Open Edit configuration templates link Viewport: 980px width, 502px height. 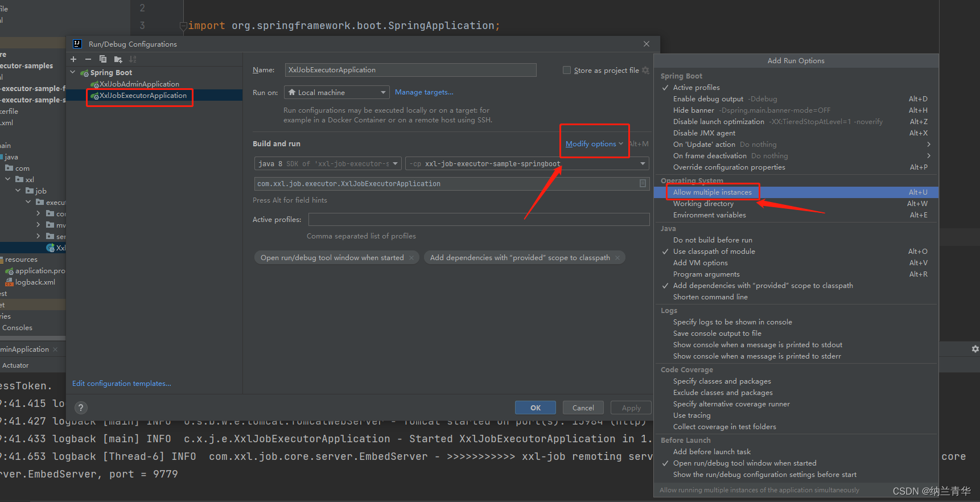pos(122,384)
